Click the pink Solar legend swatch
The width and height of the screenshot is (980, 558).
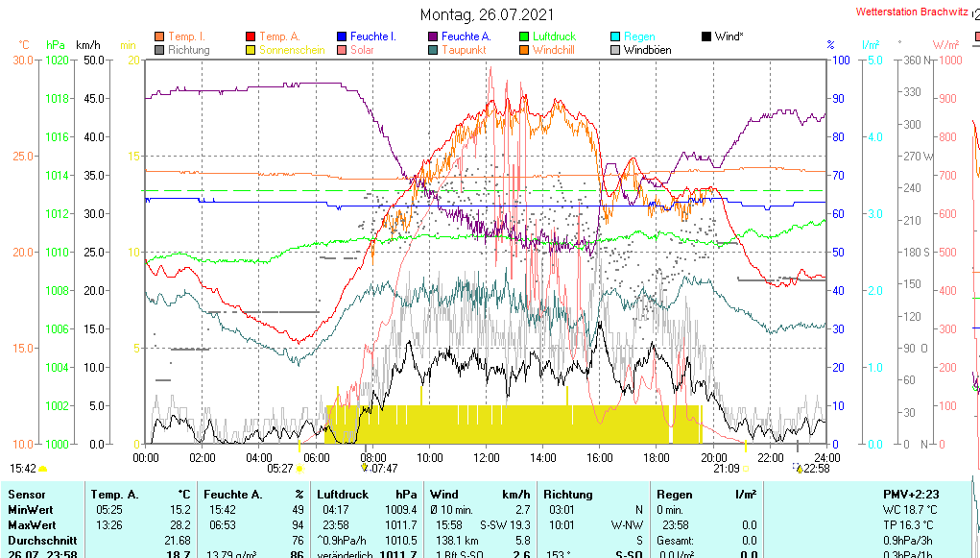[342, 50]
